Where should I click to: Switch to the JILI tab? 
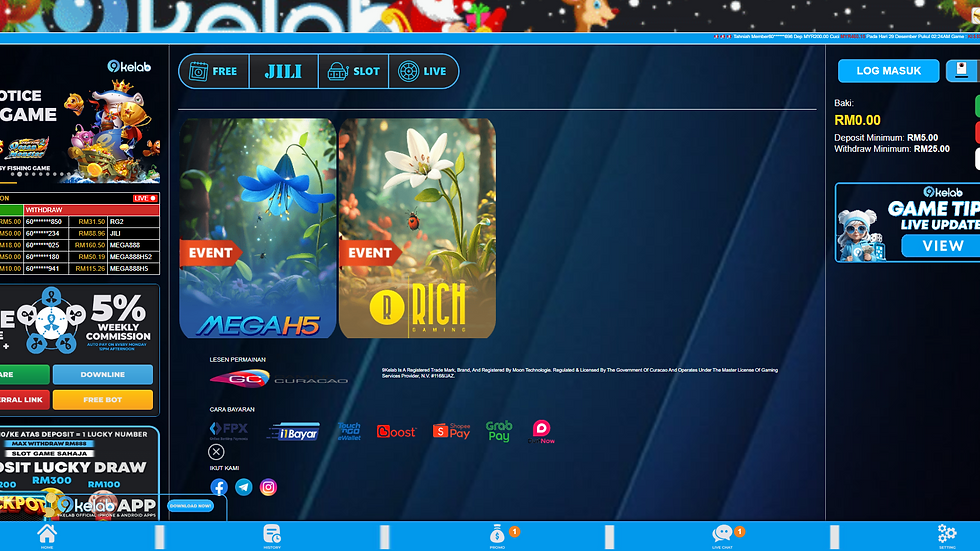tap(284, 71)
